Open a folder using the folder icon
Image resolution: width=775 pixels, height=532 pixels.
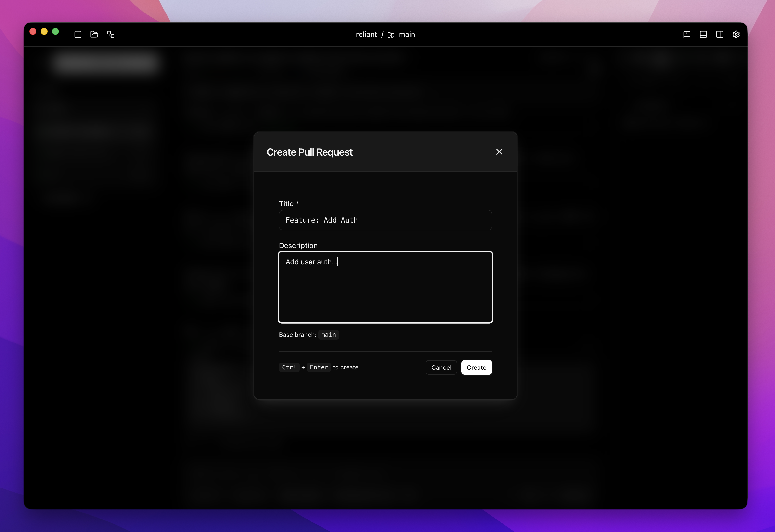click(x=94, y=34)
